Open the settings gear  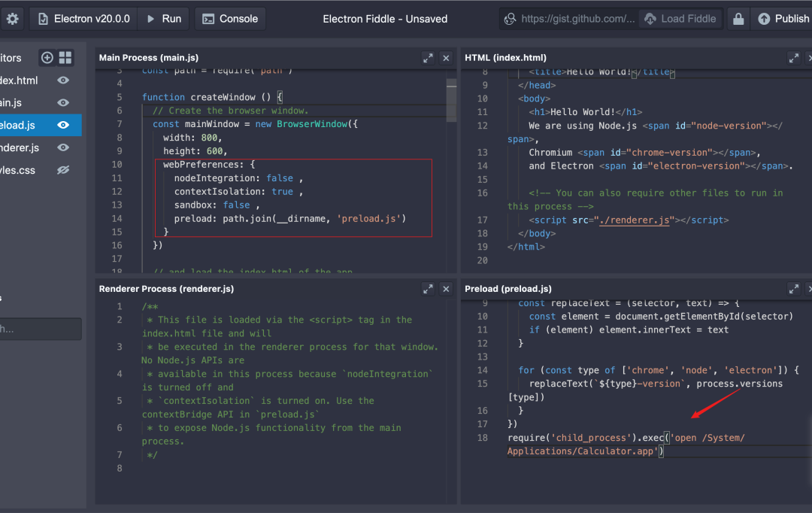[12, 19]
